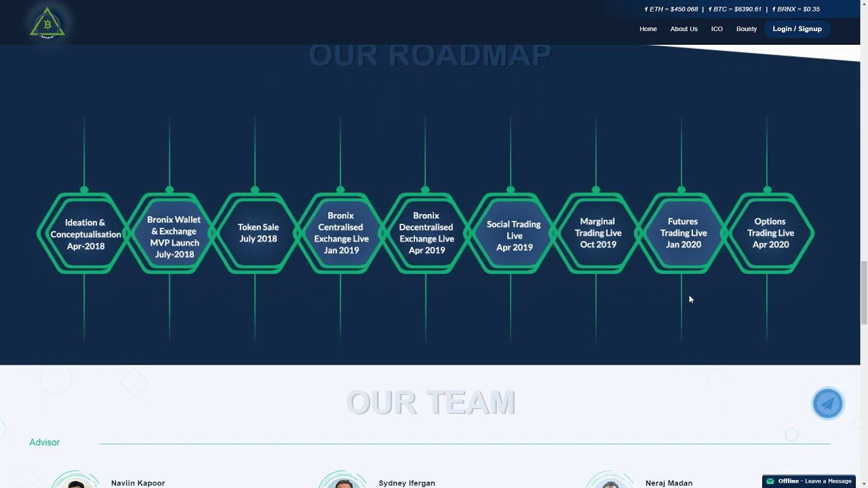Image resolution: width=868 pixels, height=488 pixels.
Task: Click the BTC price ticker text
Action: pos(735,9)
